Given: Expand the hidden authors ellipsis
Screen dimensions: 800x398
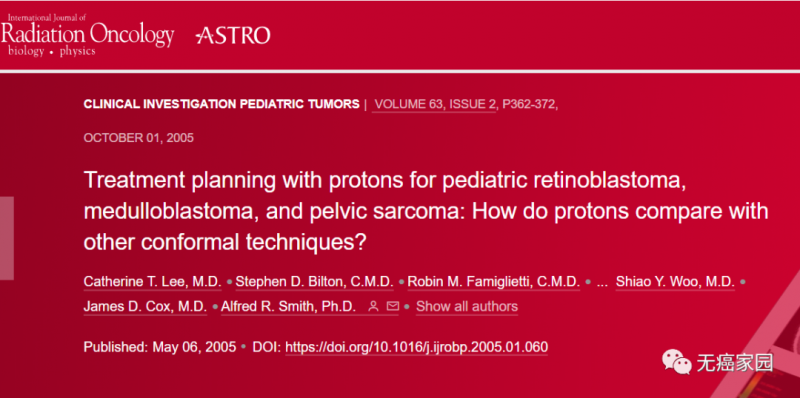Looking at the screenshot, I should [x=602, y=282].
